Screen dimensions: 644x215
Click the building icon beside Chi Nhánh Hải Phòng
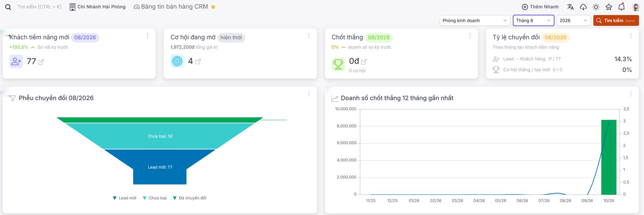(x=72, y=7)
